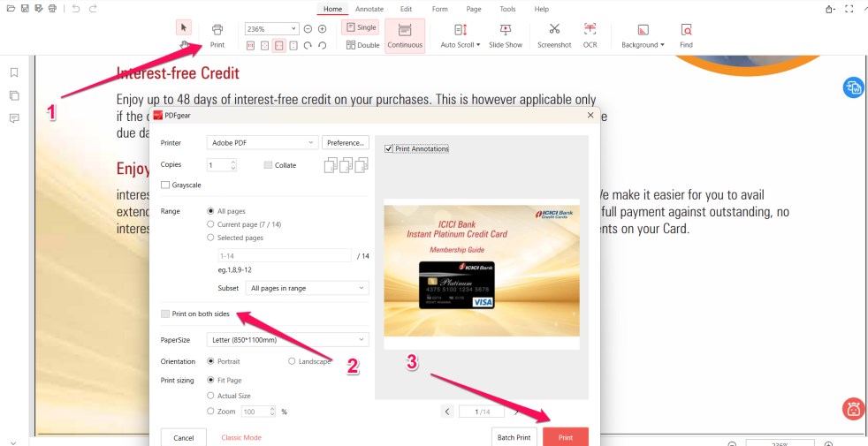Click the Actual Size 1:1 icon
Screen dimensions: 868x446
[x=250, y=45]
